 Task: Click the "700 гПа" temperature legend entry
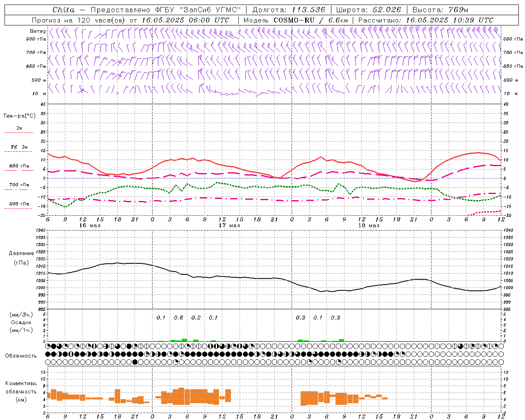click(x=19, y=185)
